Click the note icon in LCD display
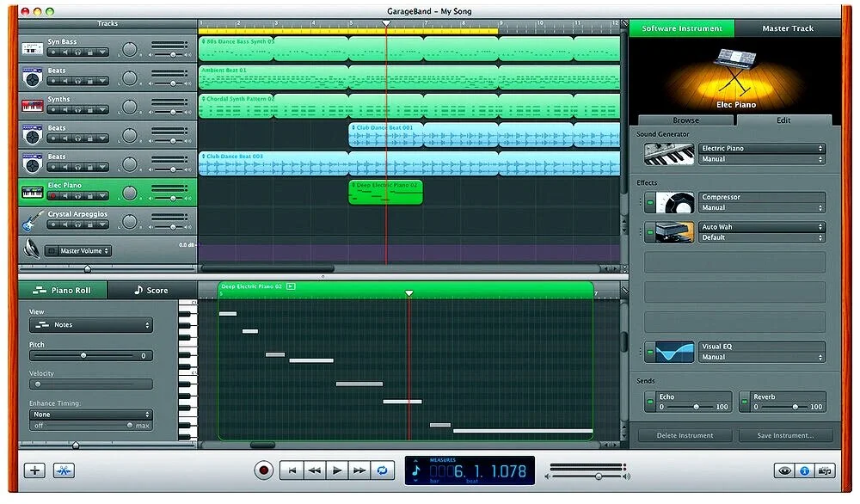 tap(415, 470)
